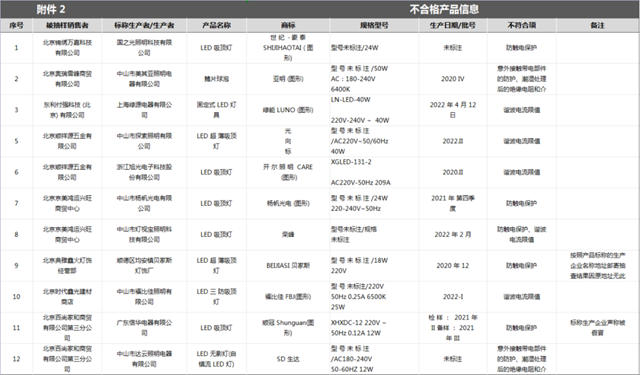Click the "不合格产品信息" heading
640x375 pixels.
point(444,9)
